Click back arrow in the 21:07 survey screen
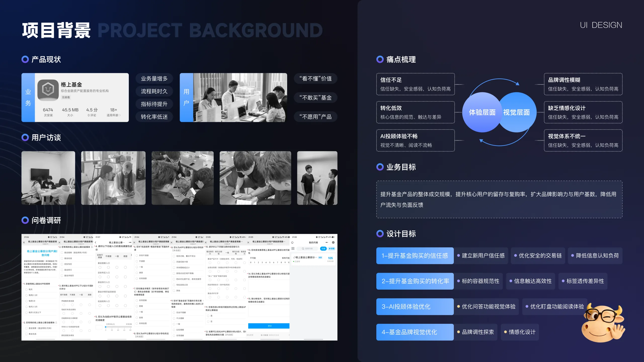This screenshot has width=644, height=362. pyautogui.click(x=96, y=243)
